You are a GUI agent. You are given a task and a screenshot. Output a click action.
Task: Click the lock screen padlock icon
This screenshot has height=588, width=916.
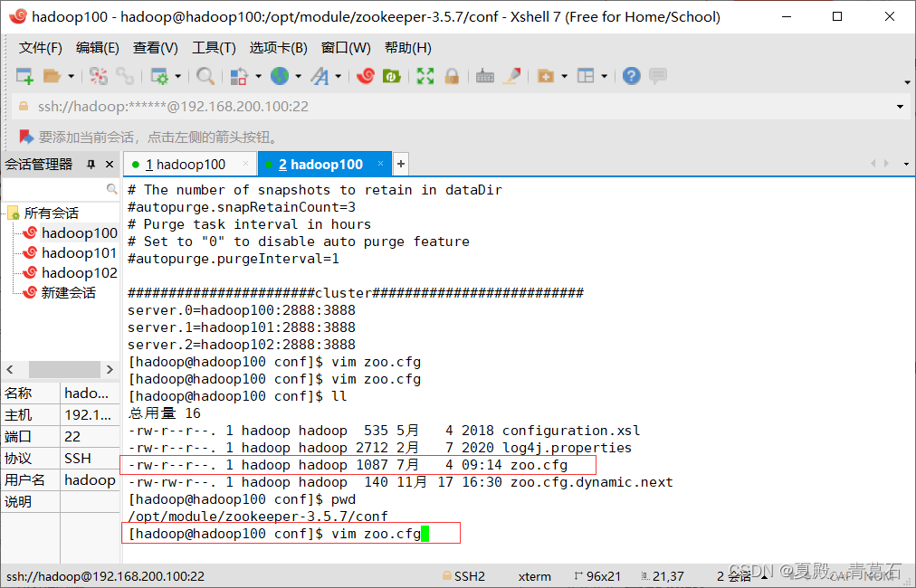452,76
